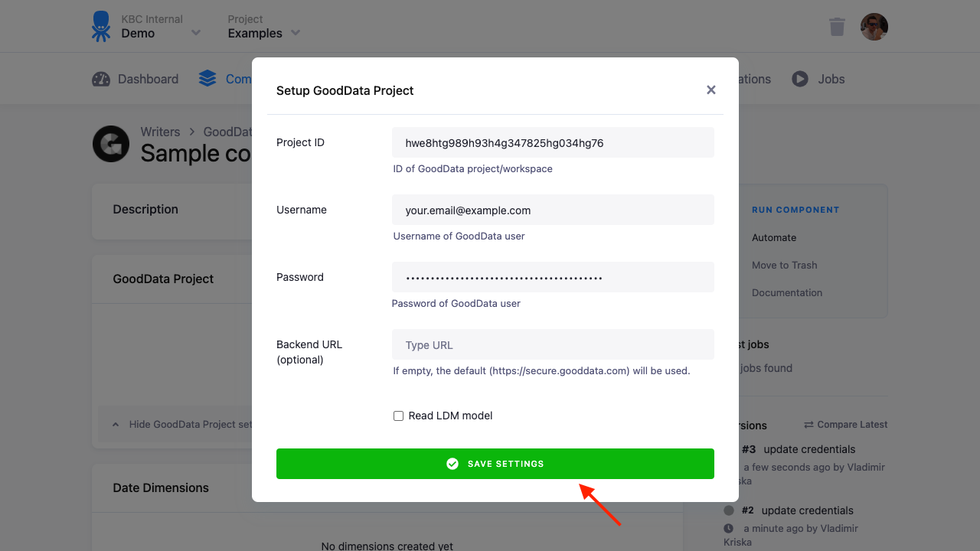The image size is (980, 551).
Task: Click the Save Settings button
Action: (495, 464)
